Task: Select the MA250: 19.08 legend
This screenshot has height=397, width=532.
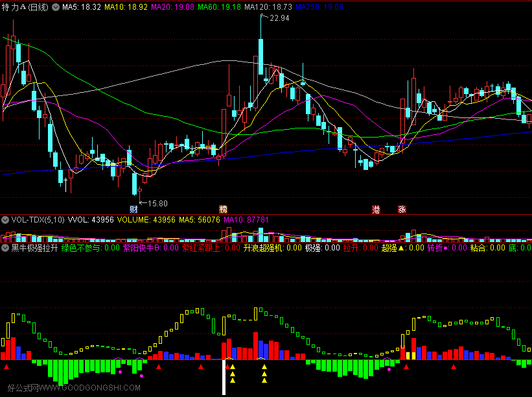Action: tap(319, 7)
